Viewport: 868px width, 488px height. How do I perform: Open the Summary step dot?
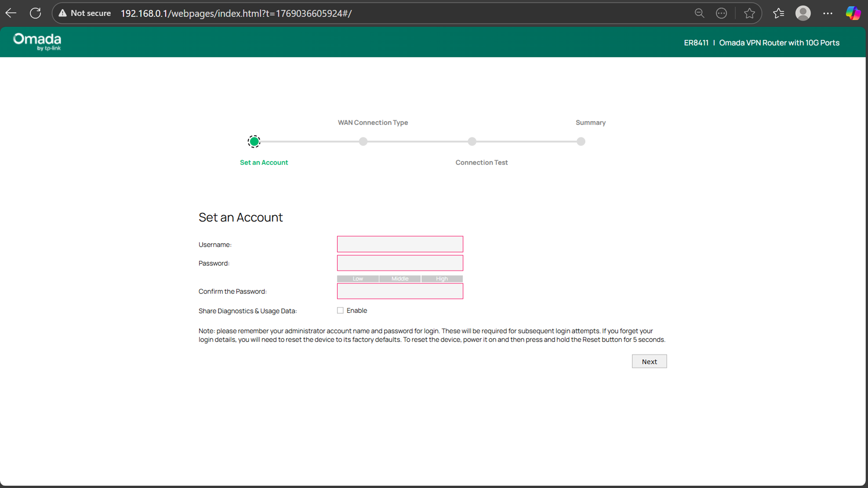581,141
